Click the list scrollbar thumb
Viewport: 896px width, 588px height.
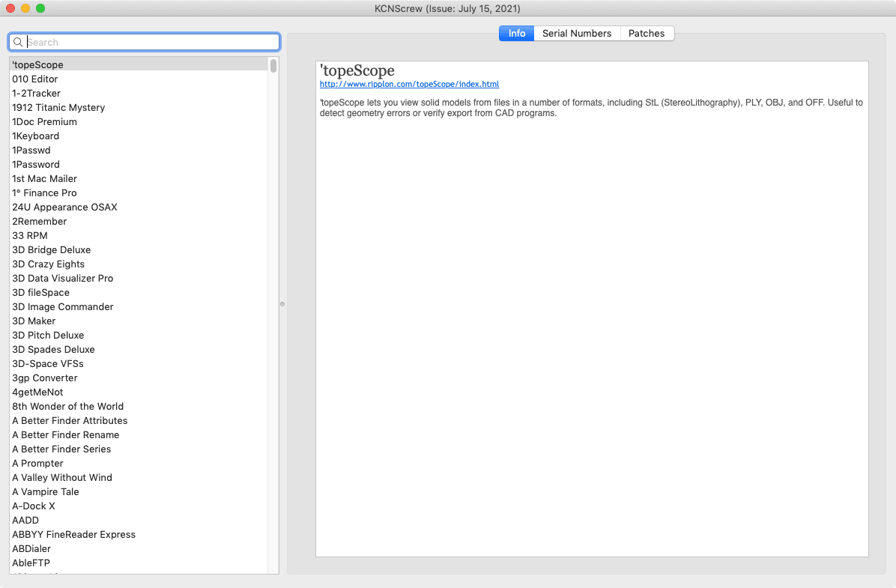(273, 66)
